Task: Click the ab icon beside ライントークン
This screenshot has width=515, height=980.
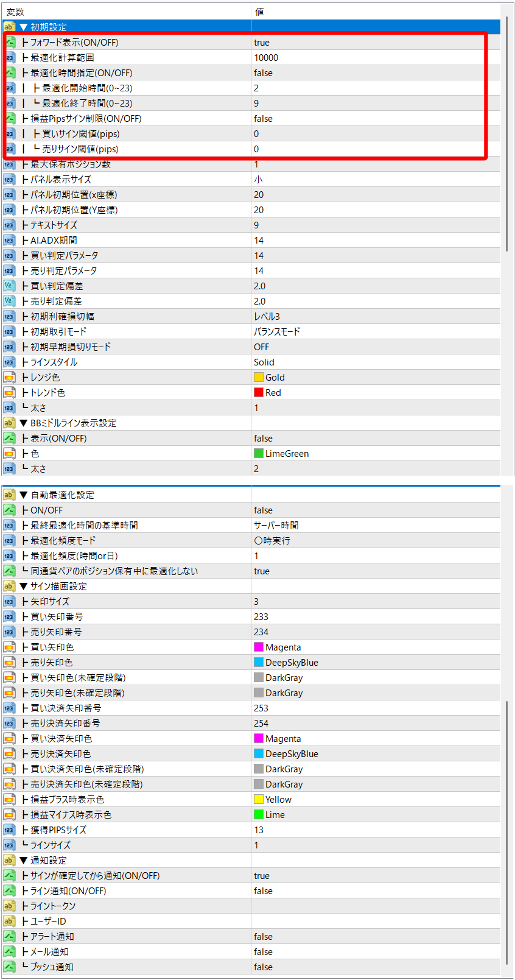Action: click(x=9, y=906)
